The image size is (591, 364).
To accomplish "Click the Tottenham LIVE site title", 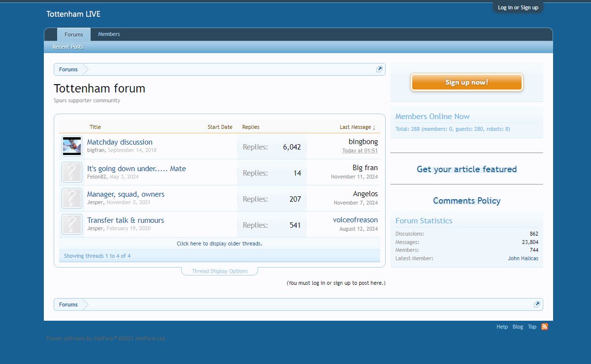I will (x=73, y=14).
